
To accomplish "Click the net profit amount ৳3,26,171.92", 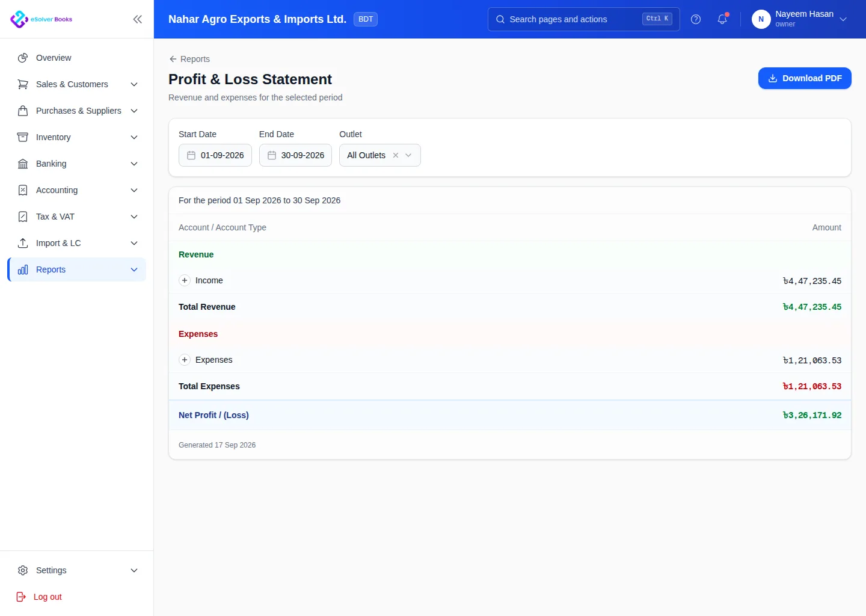I will click(x=812, y=415).
